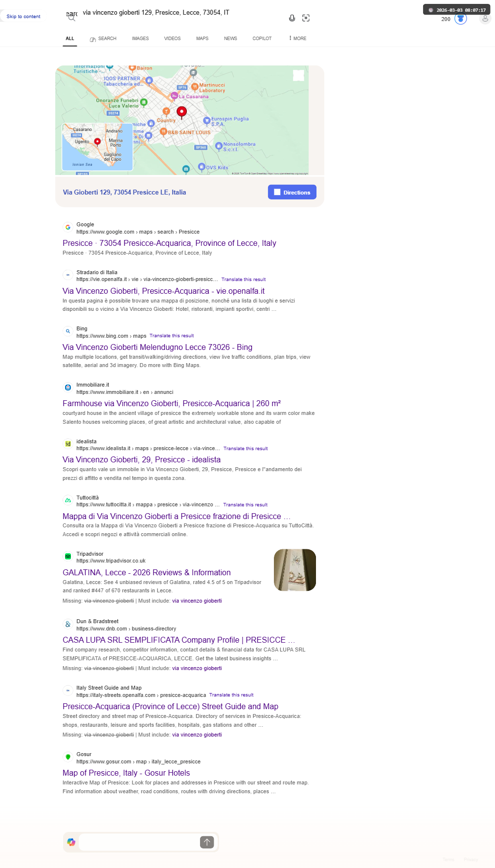Open Farmhouse via Vincenzo Gioberti listing

(x=172, y=404)
